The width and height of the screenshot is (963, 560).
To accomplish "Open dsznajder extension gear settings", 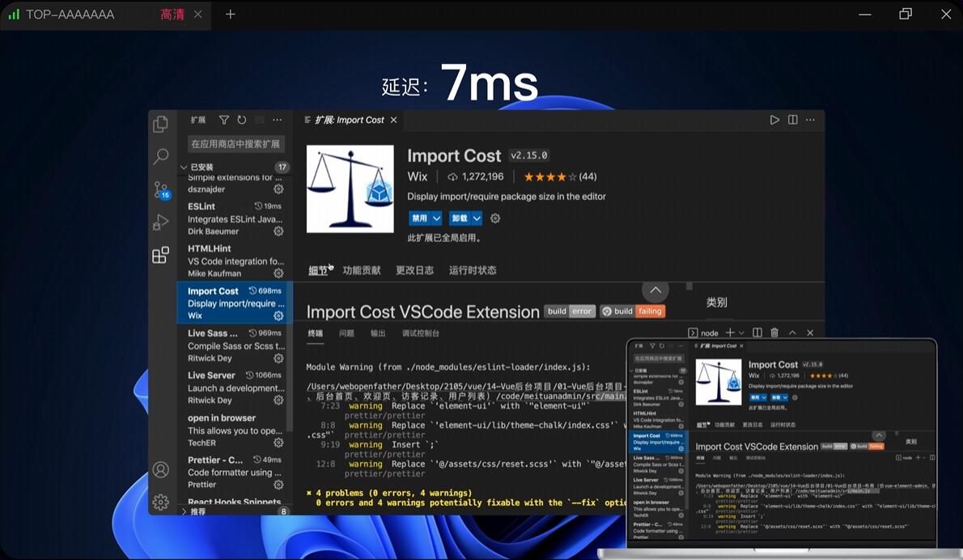I will (x=278, y=189).
